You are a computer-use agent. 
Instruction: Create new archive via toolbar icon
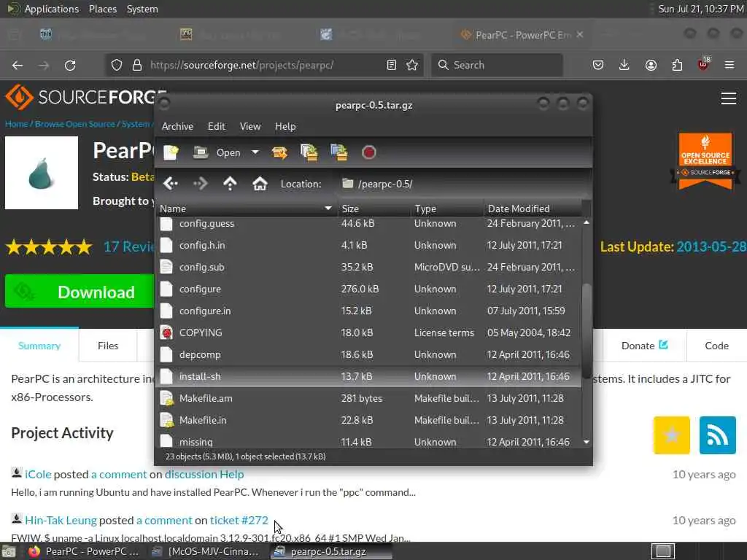coord(171,152)
